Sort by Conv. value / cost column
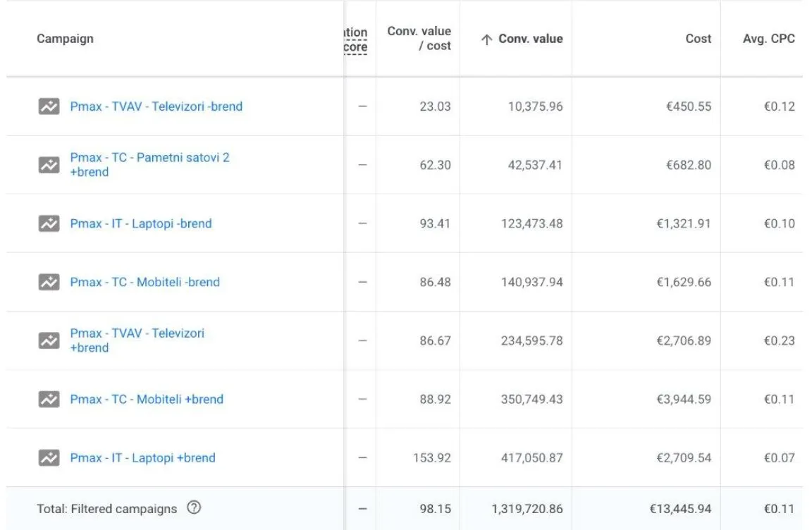812x530 pixels. coord(419,38)
